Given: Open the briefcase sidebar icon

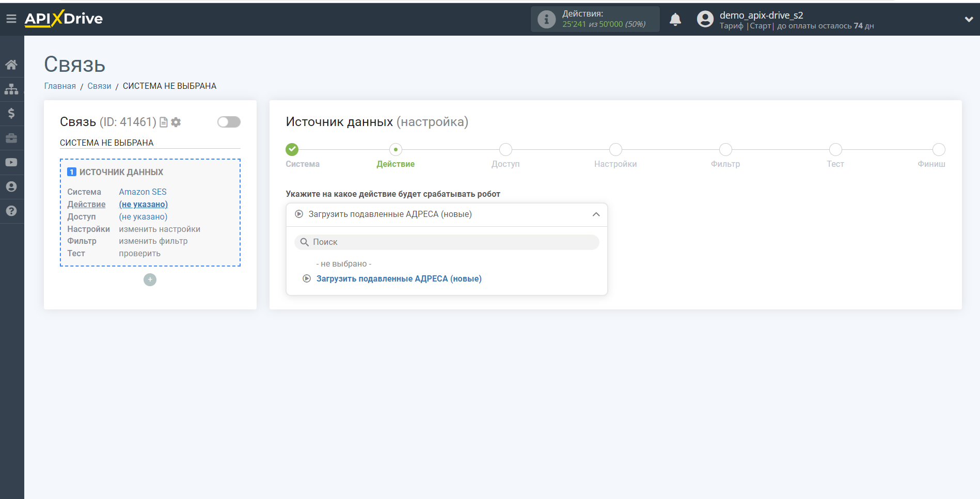Looking at the screenshot, I should point(11,138).
